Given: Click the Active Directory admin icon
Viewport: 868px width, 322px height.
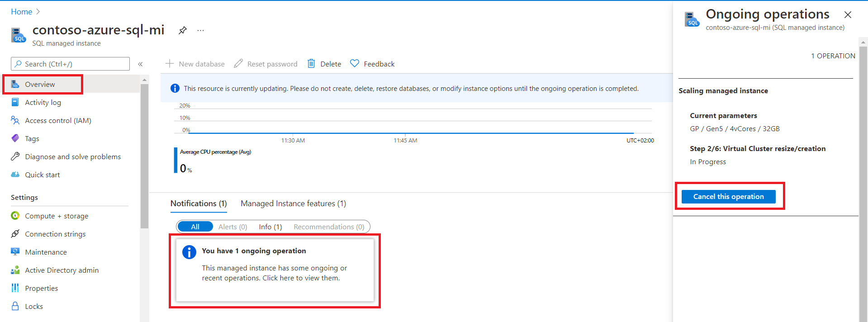Looking at the screenshot, I should click(15, 270).
